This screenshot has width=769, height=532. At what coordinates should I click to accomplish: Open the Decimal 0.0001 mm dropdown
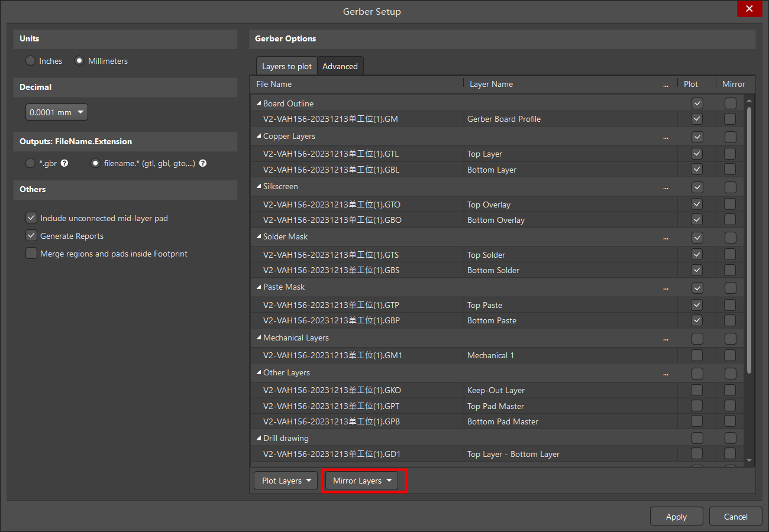57,112
